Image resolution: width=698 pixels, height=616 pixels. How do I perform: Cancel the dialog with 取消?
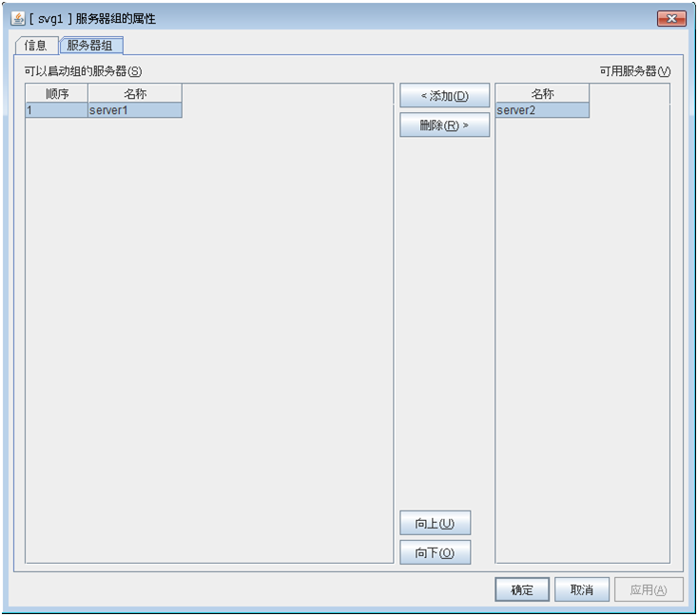tap(582, 589)
